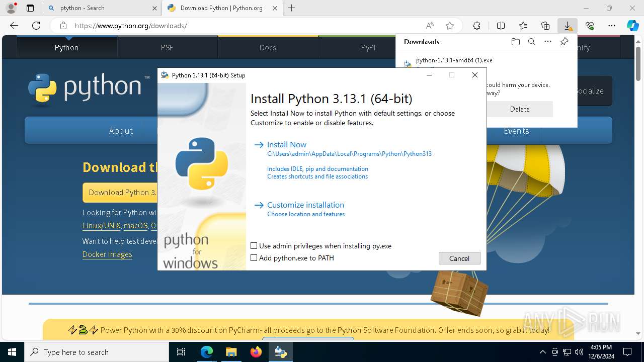The height and width of the screenshot is (362, 644).
Task: Refresh the python.org page
Action: (x=36, y=26)
